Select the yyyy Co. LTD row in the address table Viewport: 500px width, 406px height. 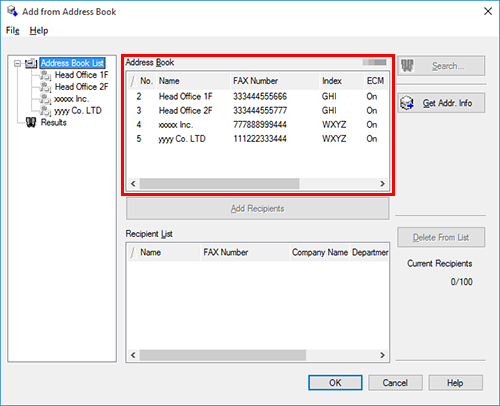coord(257,139)
